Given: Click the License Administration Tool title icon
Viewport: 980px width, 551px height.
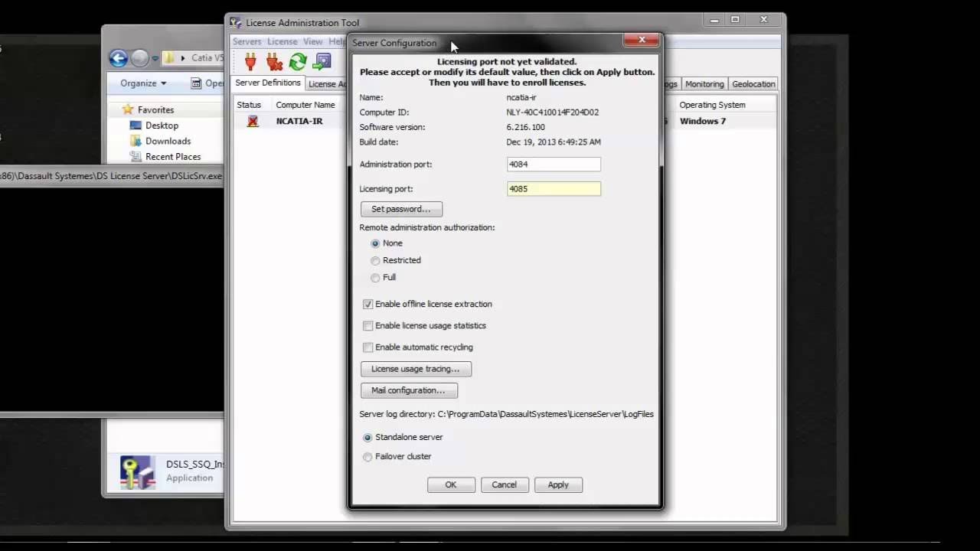Looking at the screenshot, I should point(236,22).
